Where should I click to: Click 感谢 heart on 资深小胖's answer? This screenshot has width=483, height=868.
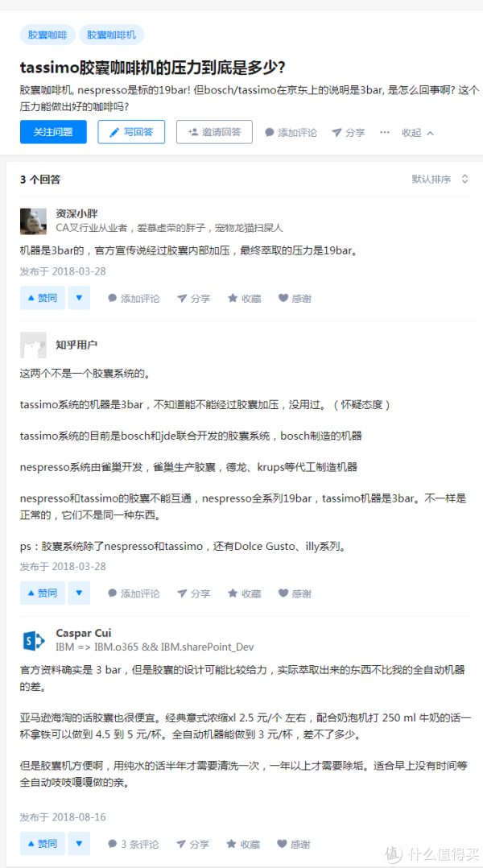click(x=295, y=299)
